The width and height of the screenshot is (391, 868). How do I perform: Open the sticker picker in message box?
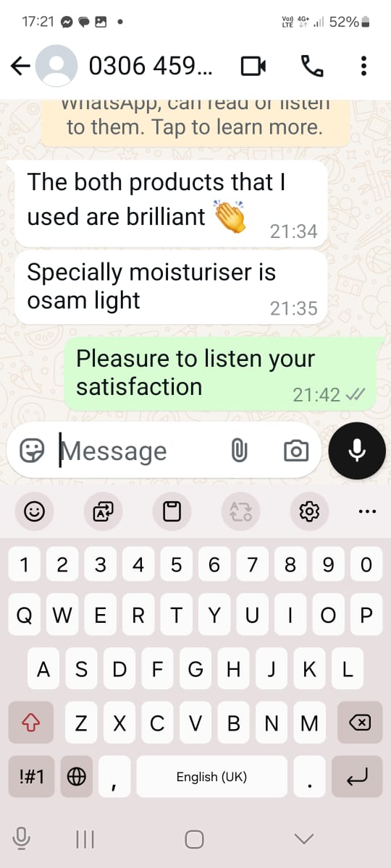(x=31, y=451)
